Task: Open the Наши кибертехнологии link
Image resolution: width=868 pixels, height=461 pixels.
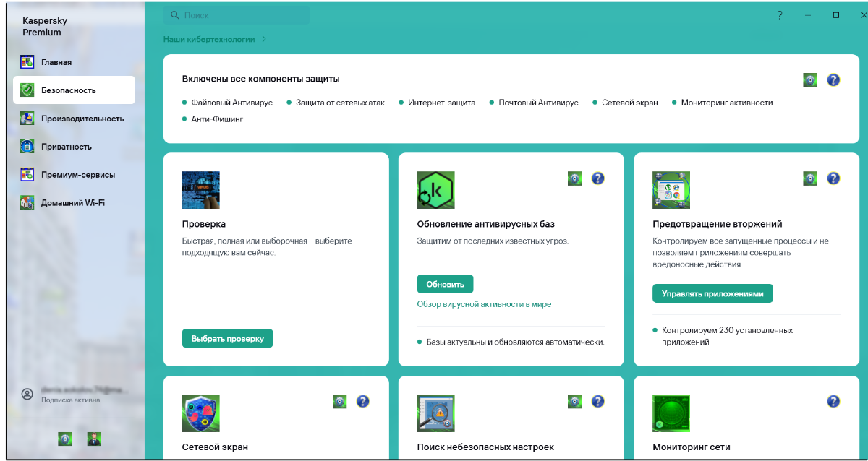Action: 209,39
